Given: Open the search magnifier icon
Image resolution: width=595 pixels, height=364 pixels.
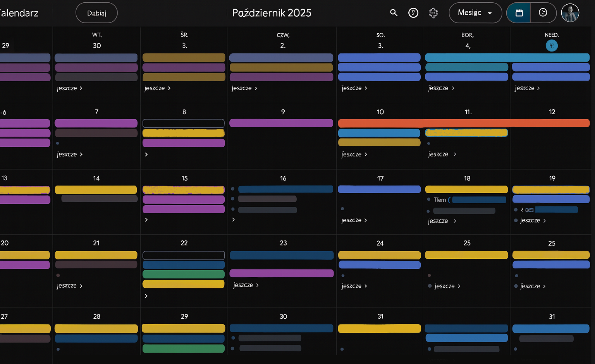Looking at the screenshot, I should [394, 13].
